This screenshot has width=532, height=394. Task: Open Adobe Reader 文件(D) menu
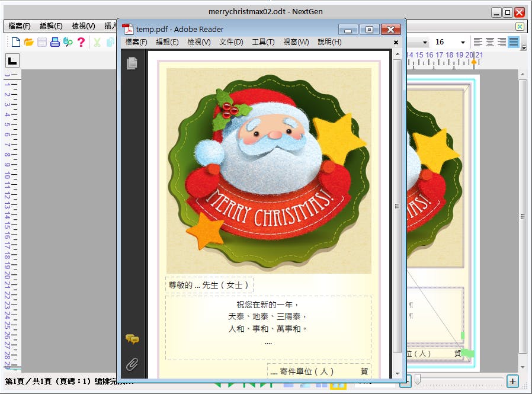pyautogui.click(x=231, y=41)
